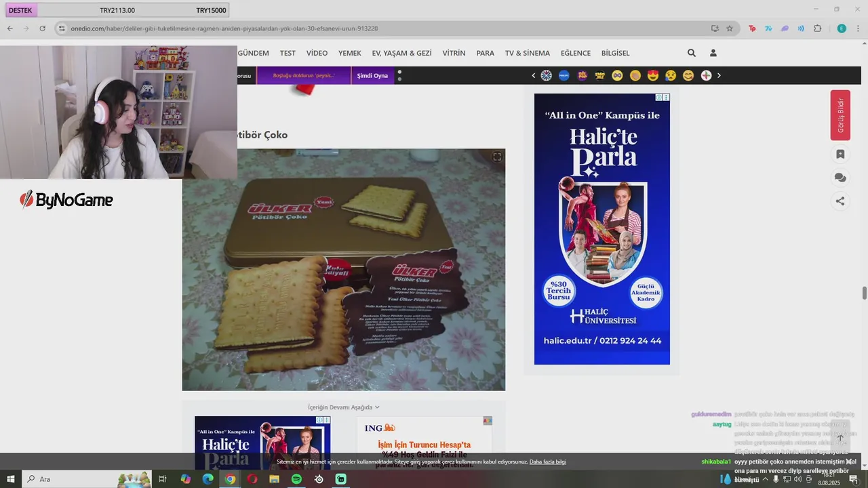This screenshot has width=868, height=488.
Task: Open the red Tp browser extension
Action: (752, 28)
